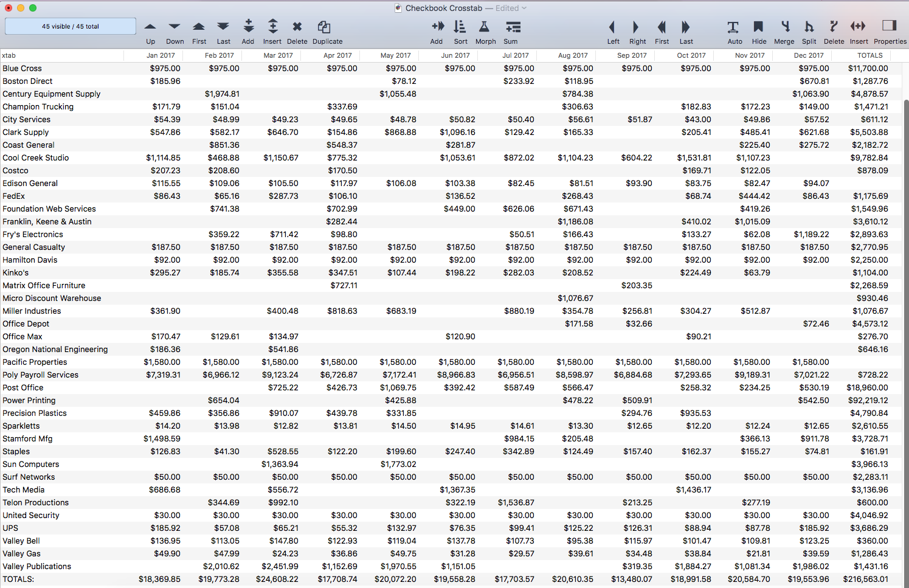909x588 pixels.
Task: Click the Valley Publications row label
Action: tap(36, 566)
